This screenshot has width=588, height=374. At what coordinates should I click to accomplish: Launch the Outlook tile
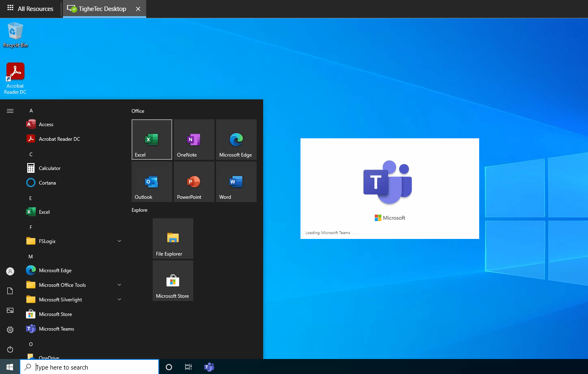152,182
